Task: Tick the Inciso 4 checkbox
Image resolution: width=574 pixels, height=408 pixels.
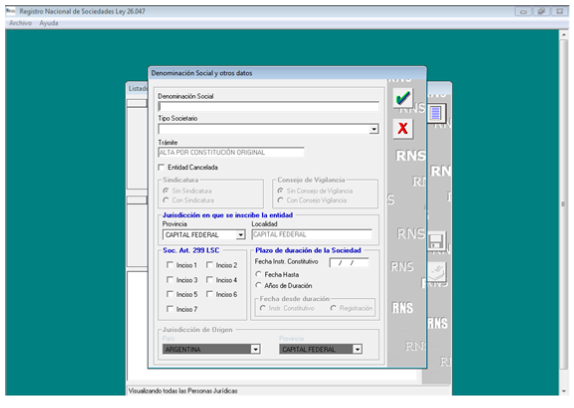Action: pyautogui.click(x=209, y=280)
